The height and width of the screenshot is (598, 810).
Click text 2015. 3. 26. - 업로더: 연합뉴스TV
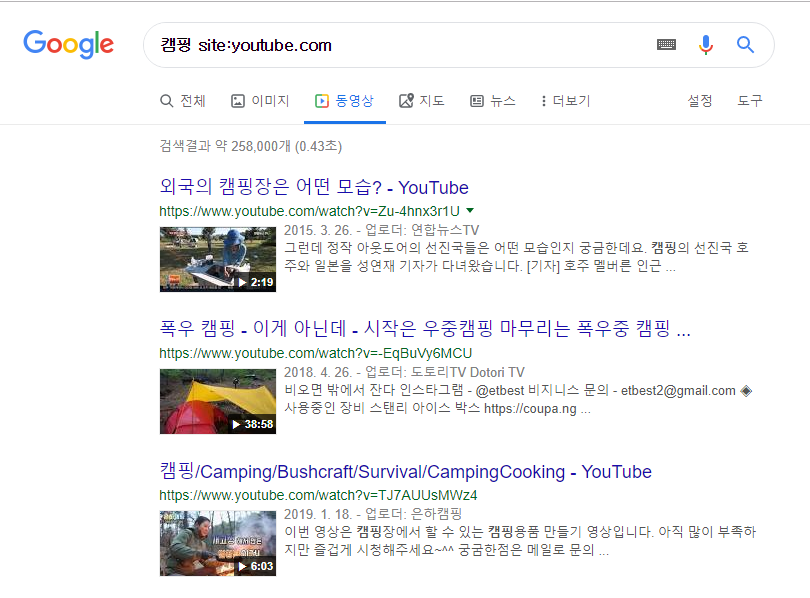click(x=382, y=230)
